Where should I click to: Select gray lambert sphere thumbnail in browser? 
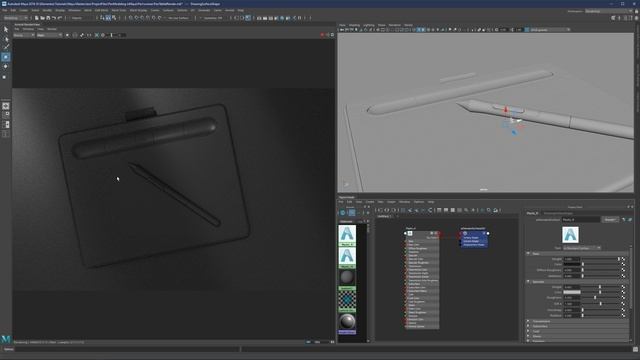pos(347,277)
